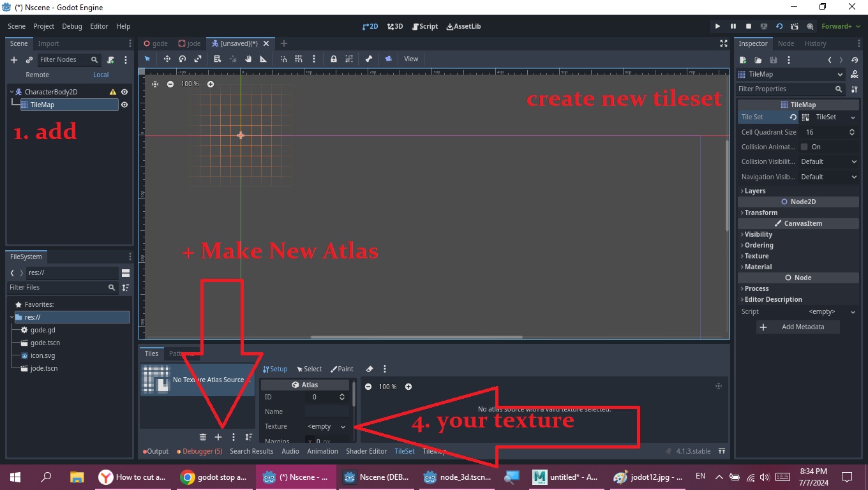Stop the running project

pyautogui.click(x=748, y=26)
